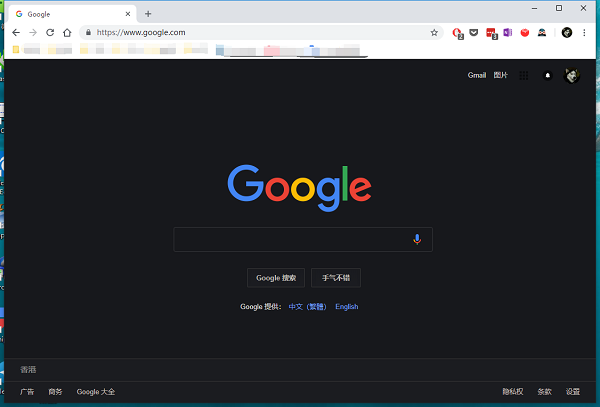Open the 条款 footer link

(545, 392)
